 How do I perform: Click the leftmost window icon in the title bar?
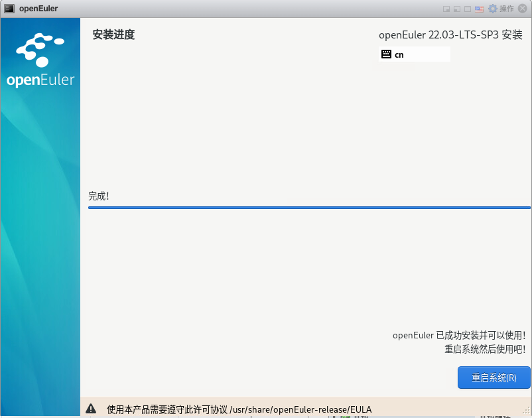click(x=447, y=9)
